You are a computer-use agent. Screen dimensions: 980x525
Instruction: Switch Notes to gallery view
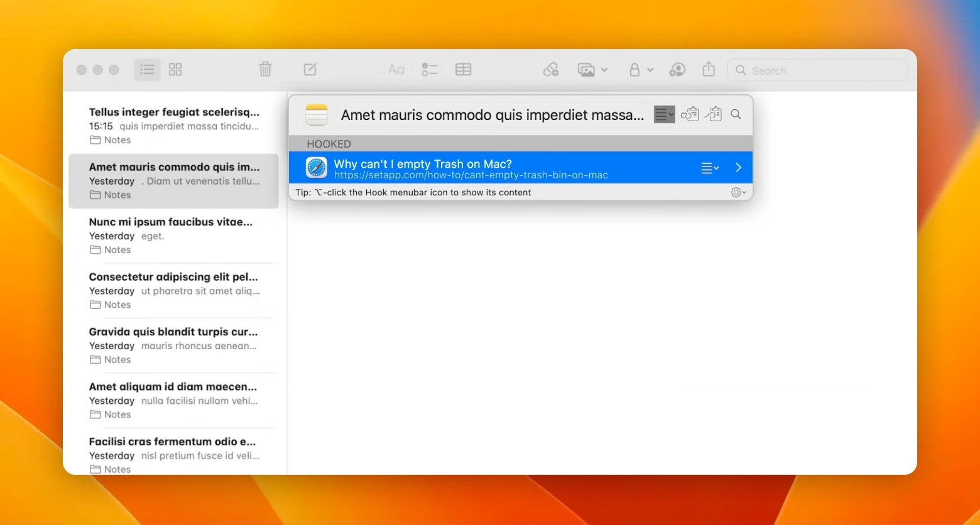pos(175,70)
